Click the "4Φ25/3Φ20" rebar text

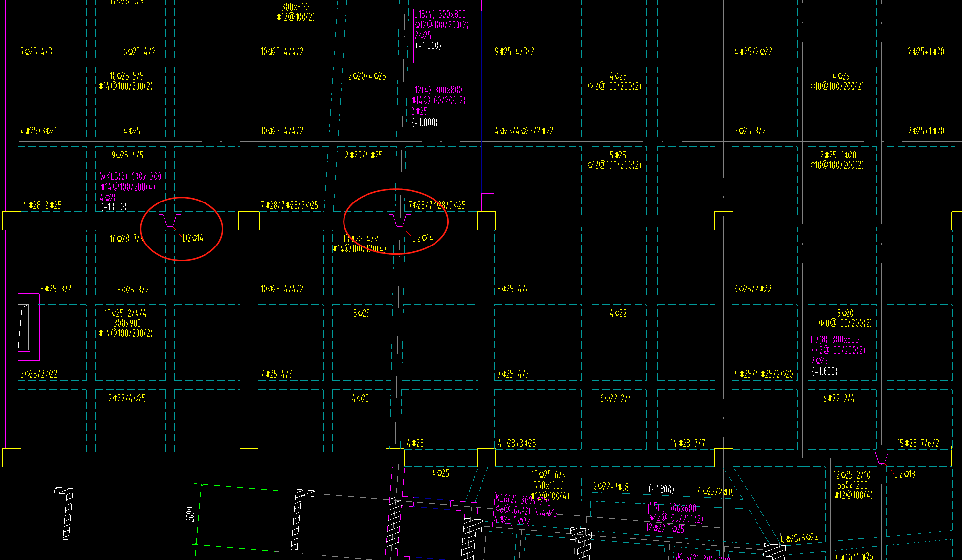pos(39,131)
